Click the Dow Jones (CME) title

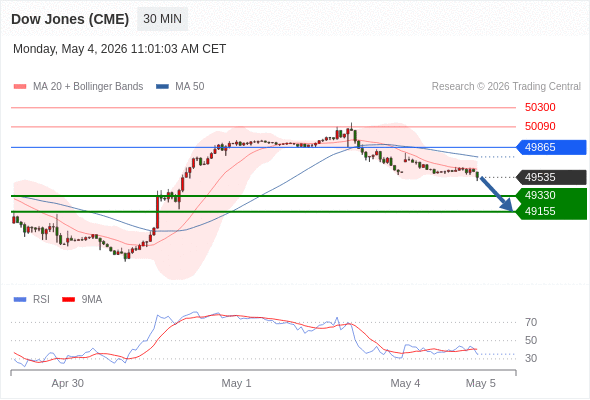70,19
